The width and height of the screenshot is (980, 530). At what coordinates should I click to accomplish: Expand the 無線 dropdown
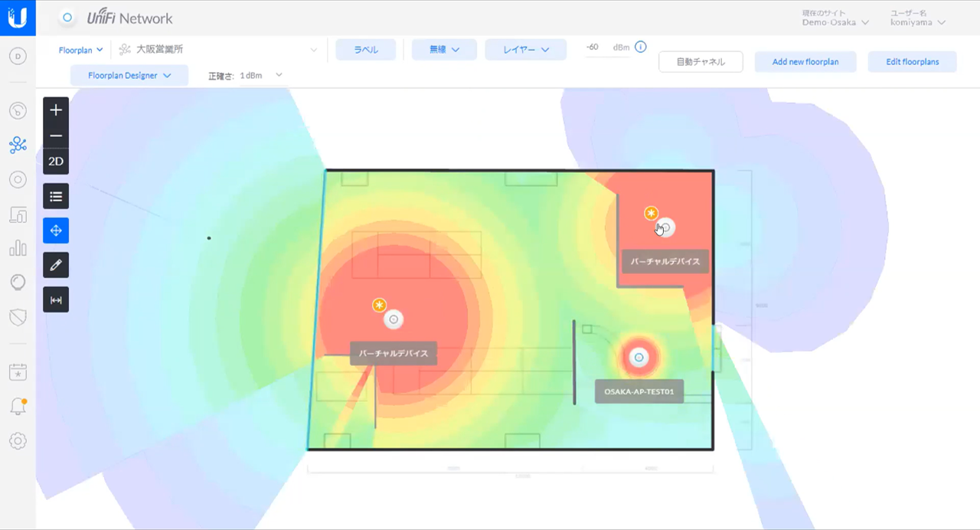coord(444,49)
